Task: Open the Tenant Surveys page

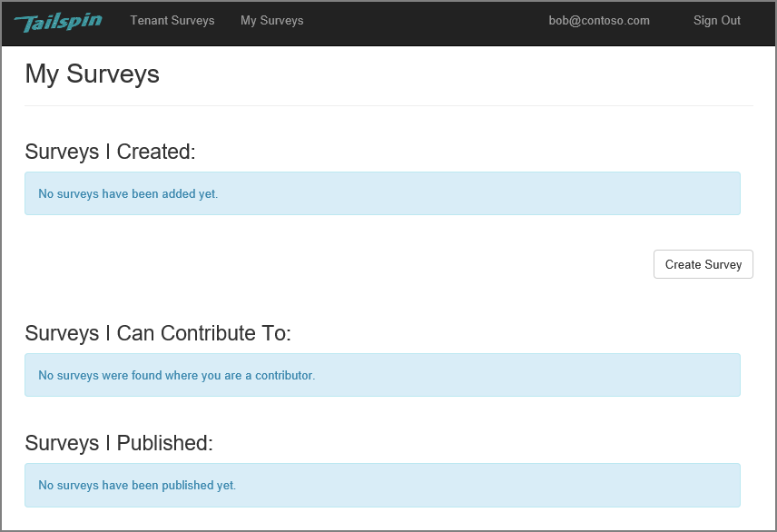Action: click(x=172, y=21)
